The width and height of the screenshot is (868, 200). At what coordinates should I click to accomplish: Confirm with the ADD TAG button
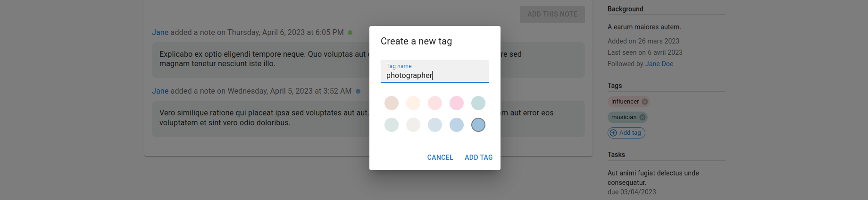[x=478, y=157]
